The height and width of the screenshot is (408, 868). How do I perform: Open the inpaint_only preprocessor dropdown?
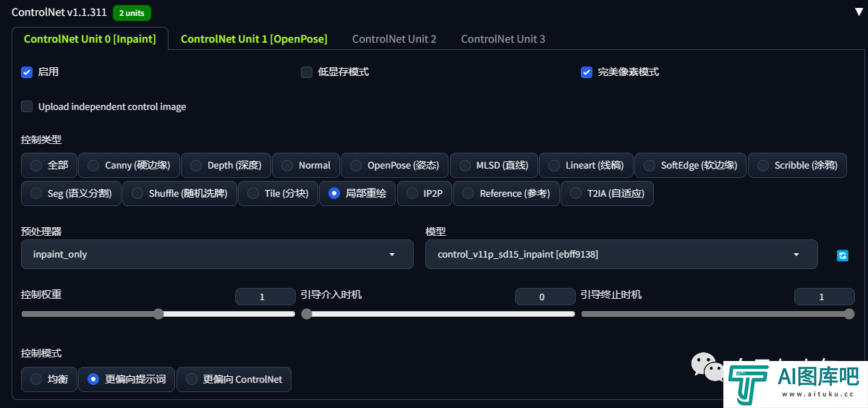218,255
